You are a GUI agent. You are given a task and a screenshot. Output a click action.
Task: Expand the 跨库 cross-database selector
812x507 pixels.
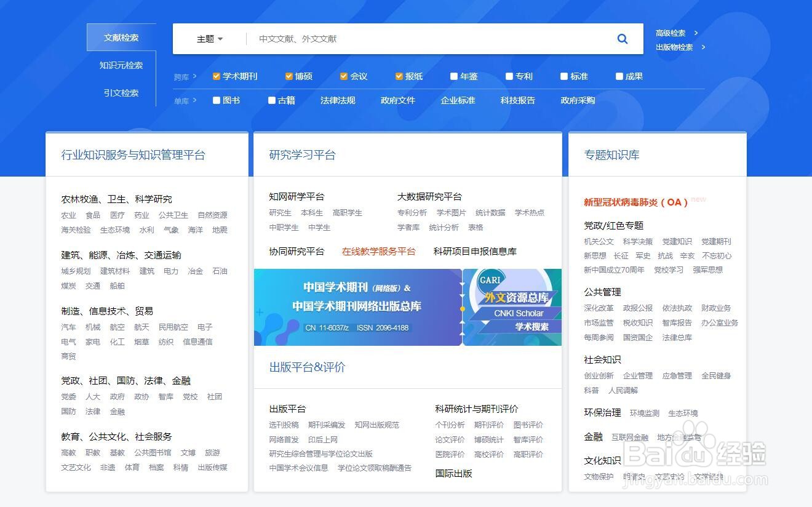tap(182, 76)
